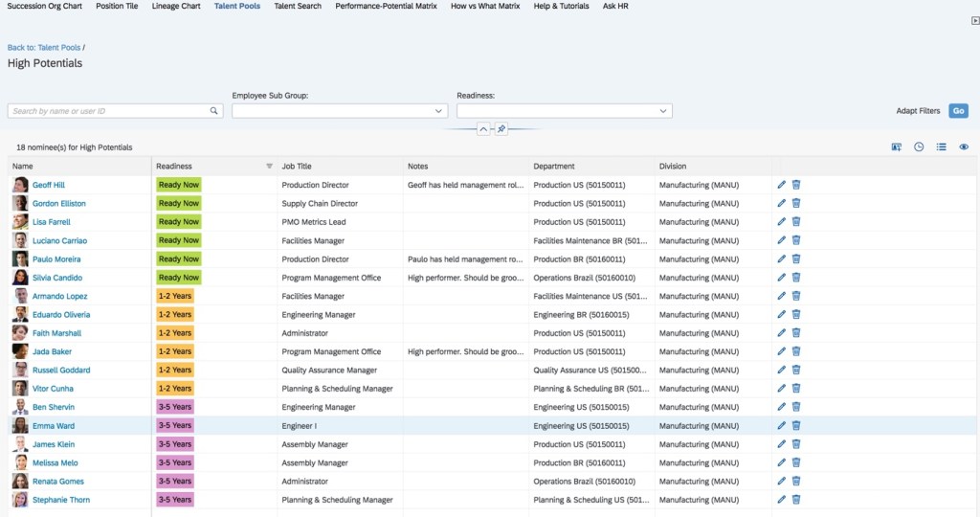Follow the Back to: Talent Pools link
Image resolution: width=980 pixels, height=517 pixels.
click(44, 47)
